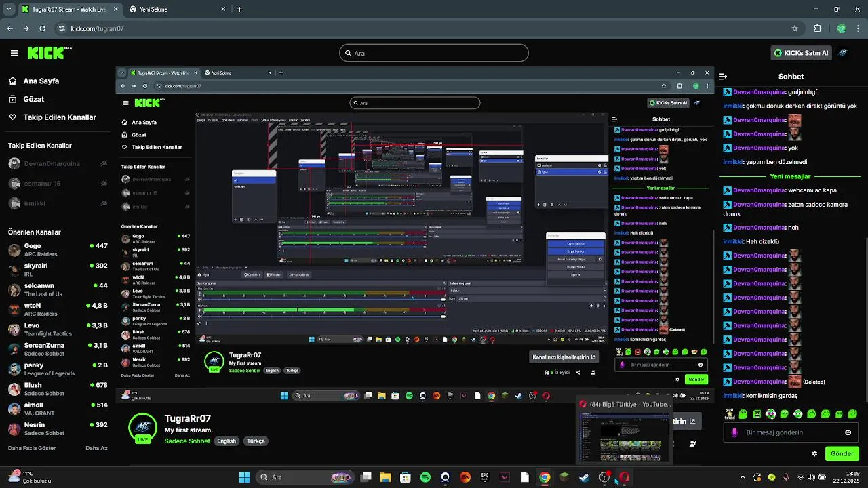
Task: Open Windows Start menu
Action: (x=244, y=477)
